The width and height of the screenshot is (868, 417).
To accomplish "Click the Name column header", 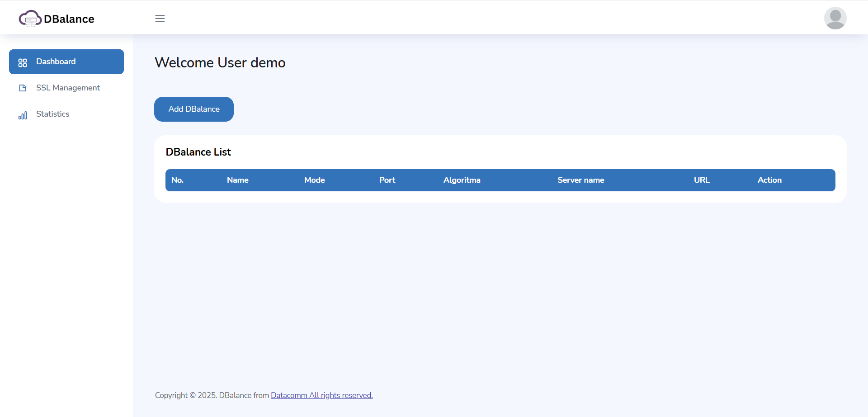I will pos(238,180).
